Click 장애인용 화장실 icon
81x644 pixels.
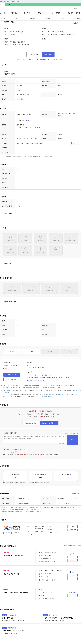point(50,288)
